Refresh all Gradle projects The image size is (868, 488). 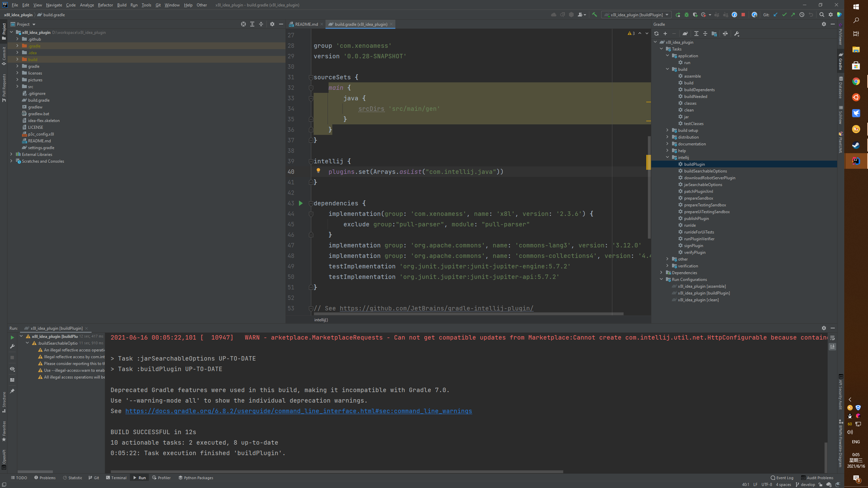tap(656, 34)
